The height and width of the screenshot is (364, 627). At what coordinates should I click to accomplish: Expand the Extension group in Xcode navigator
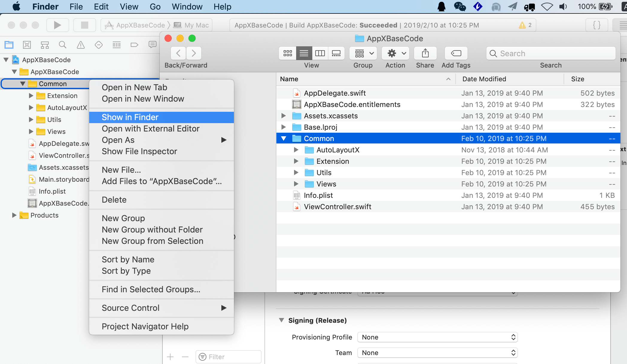pos(31,96)
